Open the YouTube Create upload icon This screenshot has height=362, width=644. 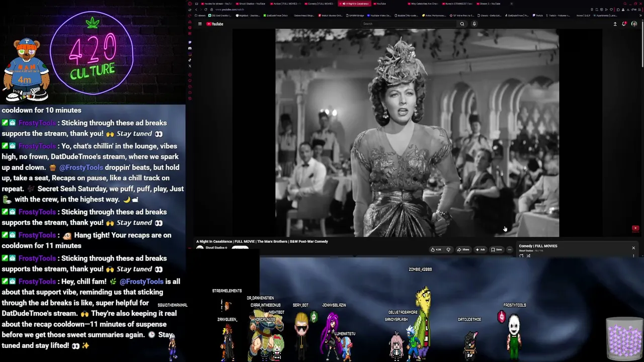(x=615, y=24)
